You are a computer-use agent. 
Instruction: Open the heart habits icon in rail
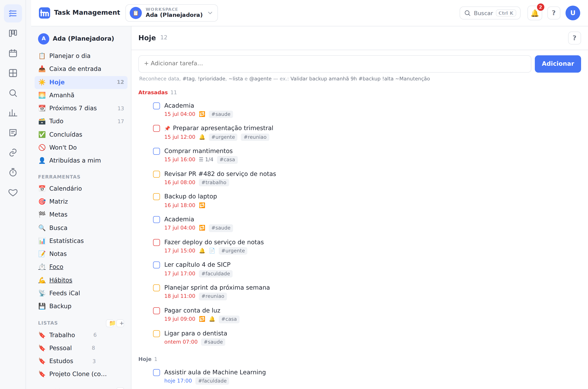coord(13,193)
